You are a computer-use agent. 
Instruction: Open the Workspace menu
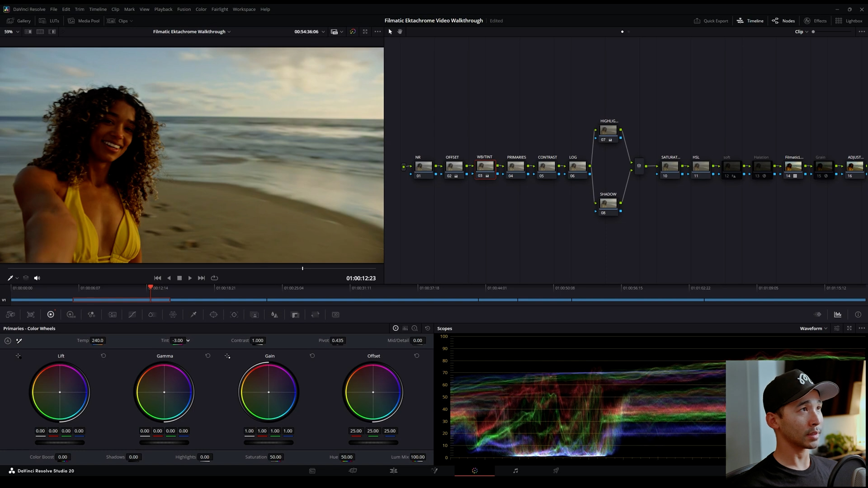(x=244, y=9)
